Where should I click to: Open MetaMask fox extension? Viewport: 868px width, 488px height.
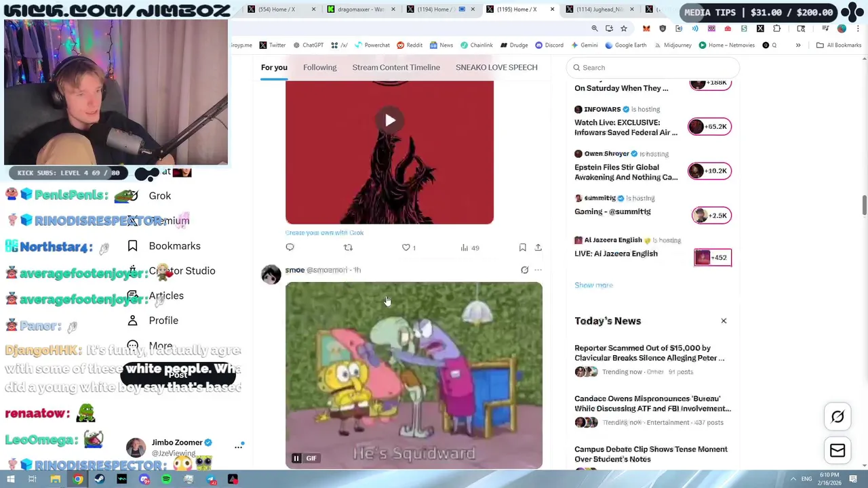tap(646, 28)
